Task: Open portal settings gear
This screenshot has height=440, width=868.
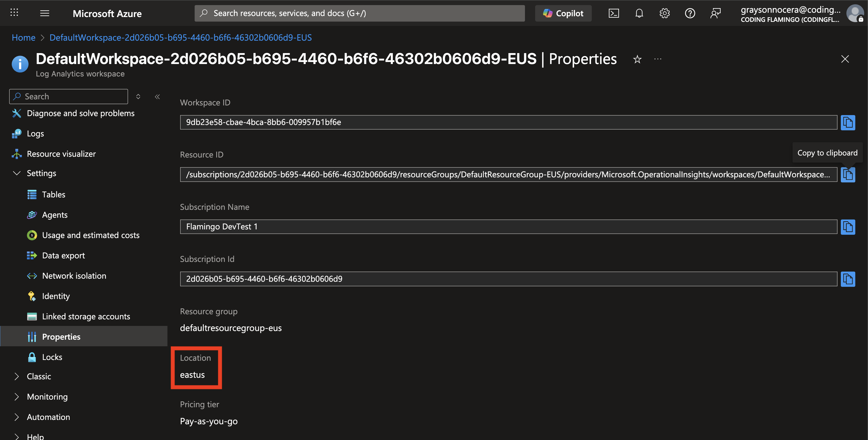Action: 664,13
